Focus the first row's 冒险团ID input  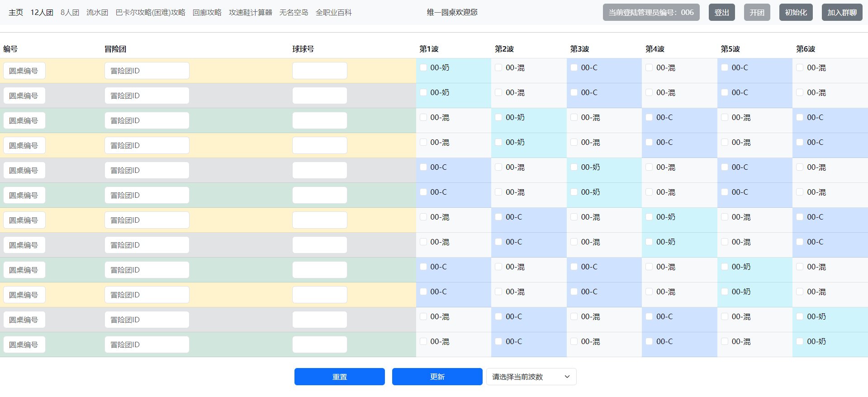147,71
